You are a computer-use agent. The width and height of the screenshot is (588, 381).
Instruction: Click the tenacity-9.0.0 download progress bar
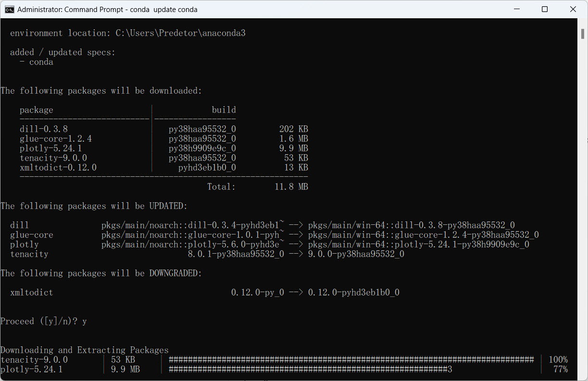point(351,360)
